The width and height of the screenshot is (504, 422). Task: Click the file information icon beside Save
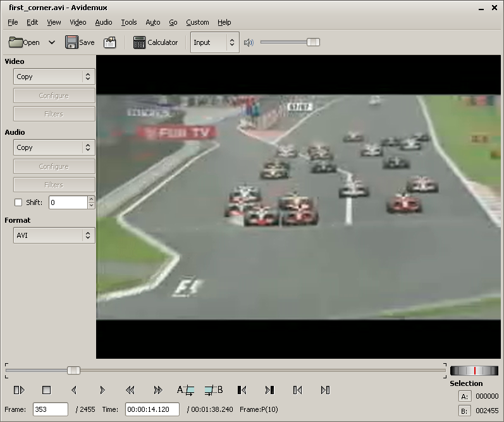tap(110, 42)
